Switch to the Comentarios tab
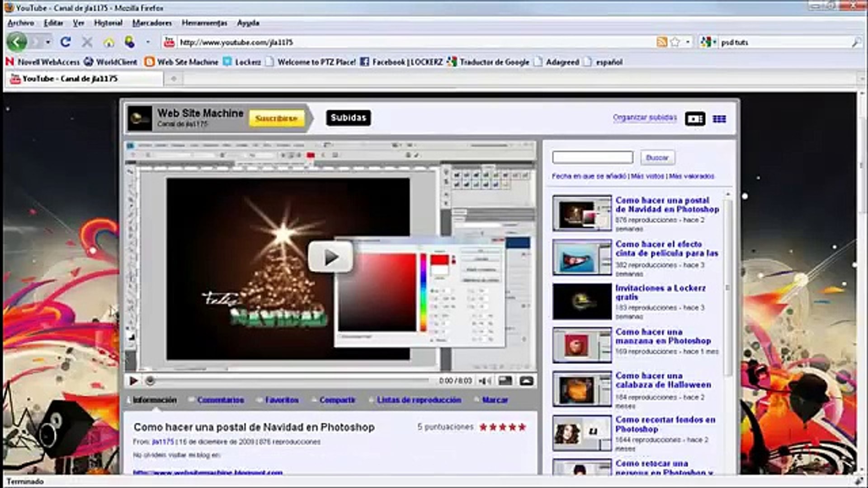Screen dimensions: 868x488 click(220, 400)
